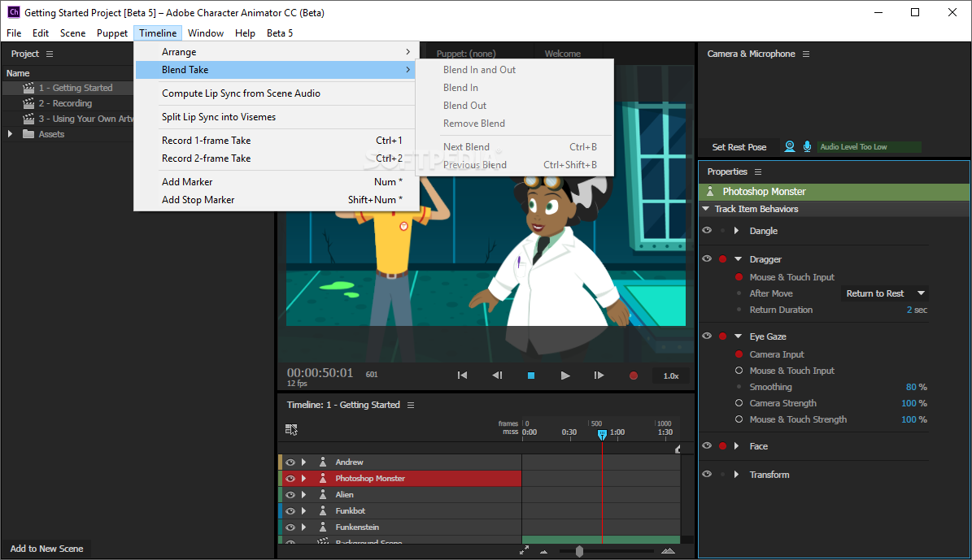Open the Arrange submenu

point(277,52)
